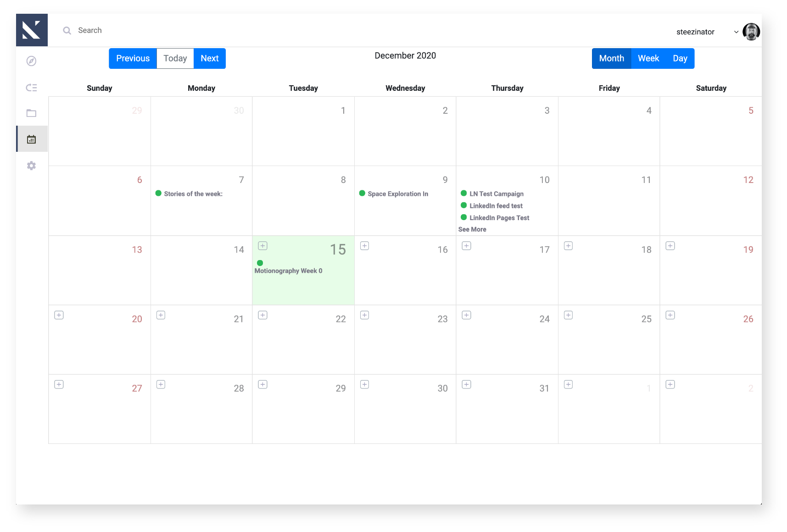Open the compass Discover sidebar icon
This screenshot has height=532, width=787.
31,61
